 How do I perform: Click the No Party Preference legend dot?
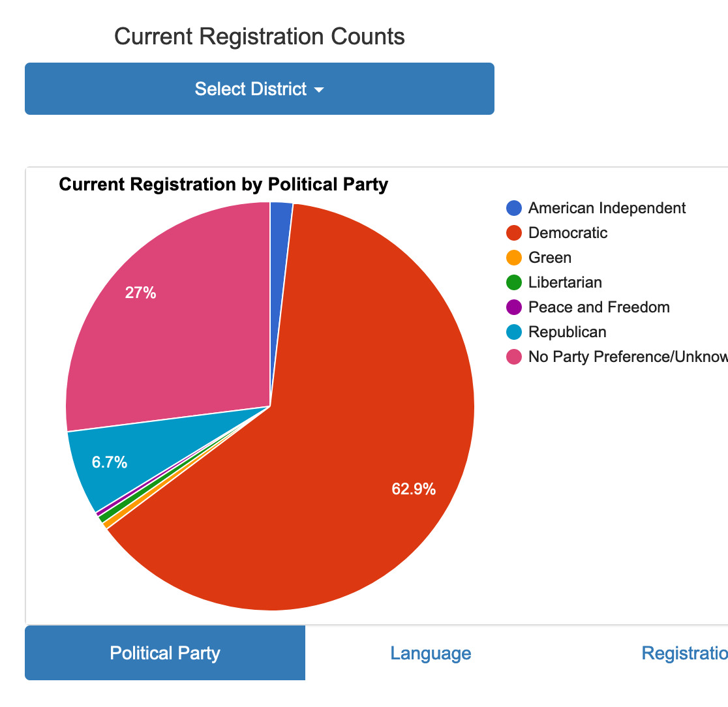click(x=514, y=357)
